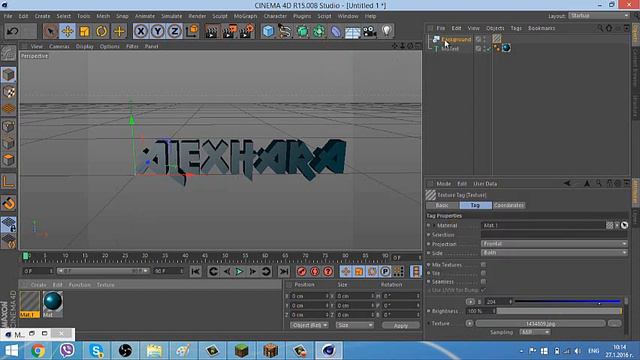This screenshot has height=360, width=640.
Task: Open the Size mode dropdown
Action: point(355,325)
